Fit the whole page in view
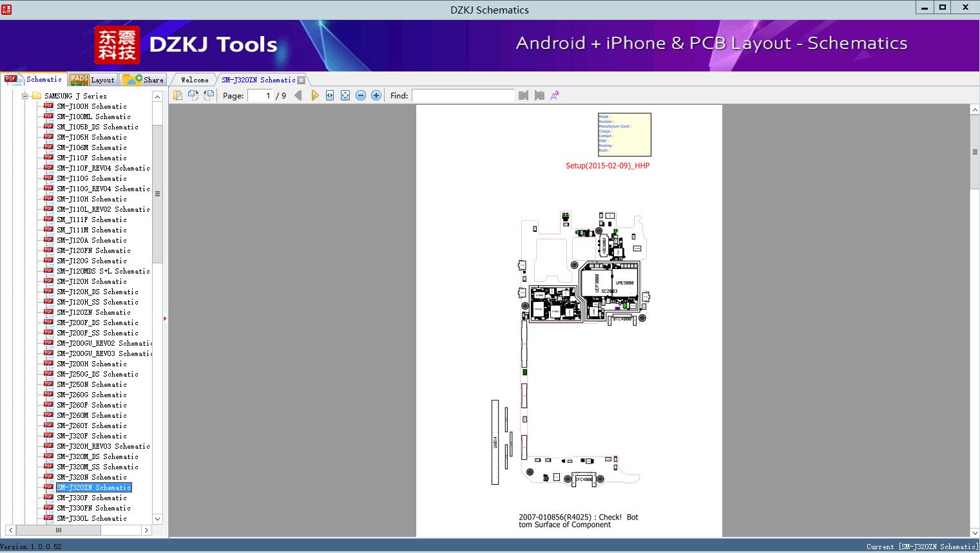Screen dimensions: 980x553 coord(345,95)
